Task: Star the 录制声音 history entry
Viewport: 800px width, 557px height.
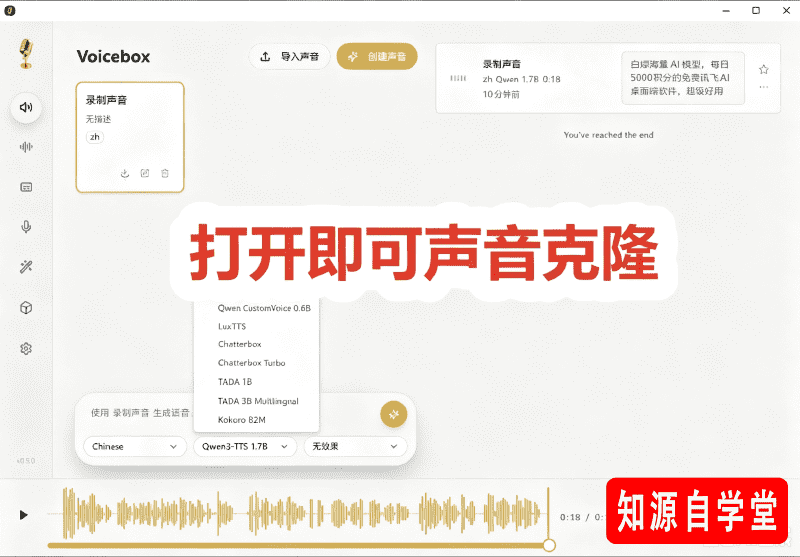Action: coord(763,69)
